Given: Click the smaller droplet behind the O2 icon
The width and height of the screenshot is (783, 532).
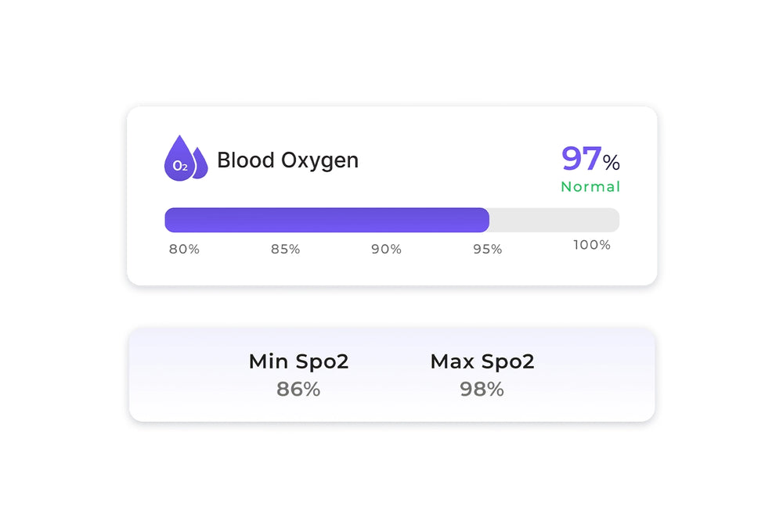Looking at the screenshot, I should click(201, 165).
